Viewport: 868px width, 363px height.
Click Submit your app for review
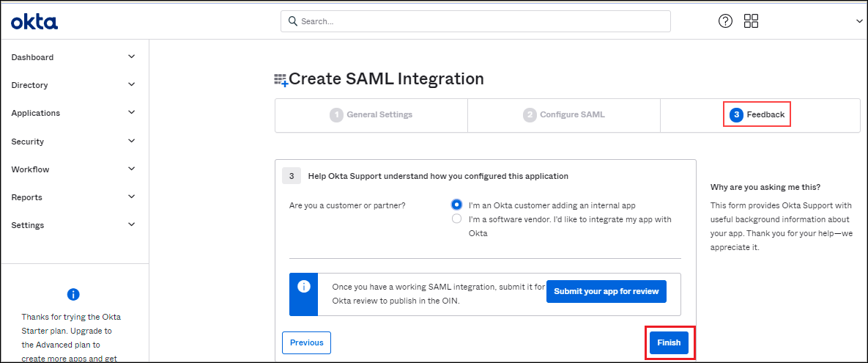[x=607, y=292]
